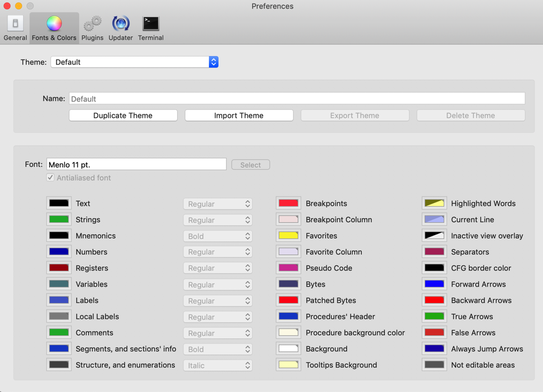
Task: Open font style dropdown for Labels
Action: [218, 301]
